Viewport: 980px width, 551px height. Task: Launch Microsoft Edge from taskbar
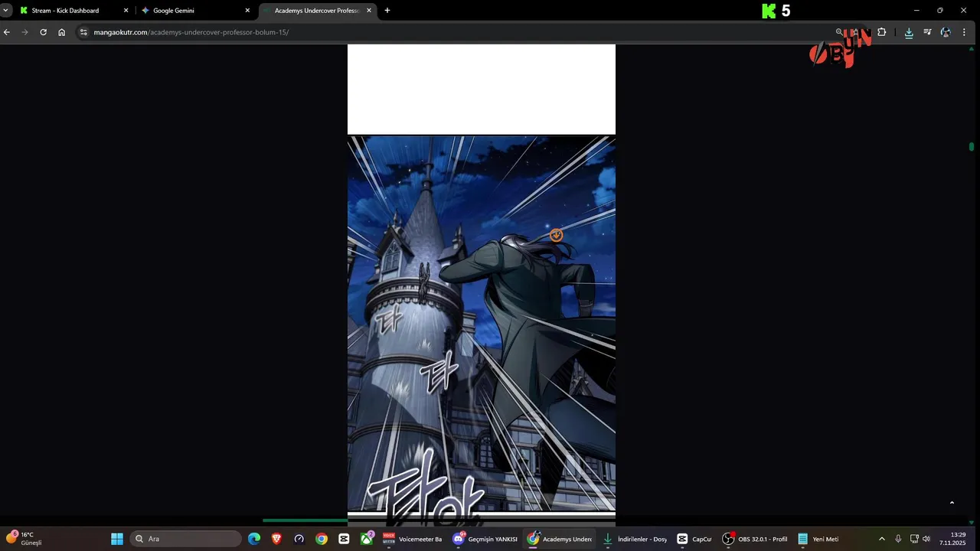click(254, 539)
